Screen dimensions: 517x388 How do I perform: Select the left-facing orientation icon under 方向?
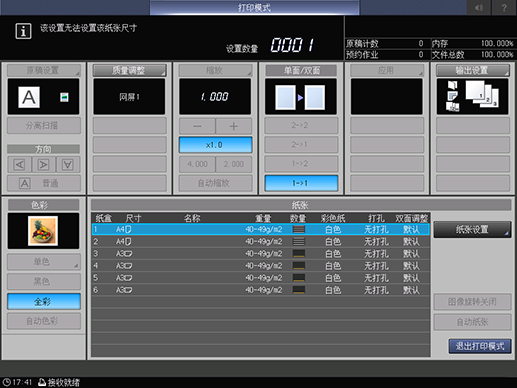pos(20,164)
